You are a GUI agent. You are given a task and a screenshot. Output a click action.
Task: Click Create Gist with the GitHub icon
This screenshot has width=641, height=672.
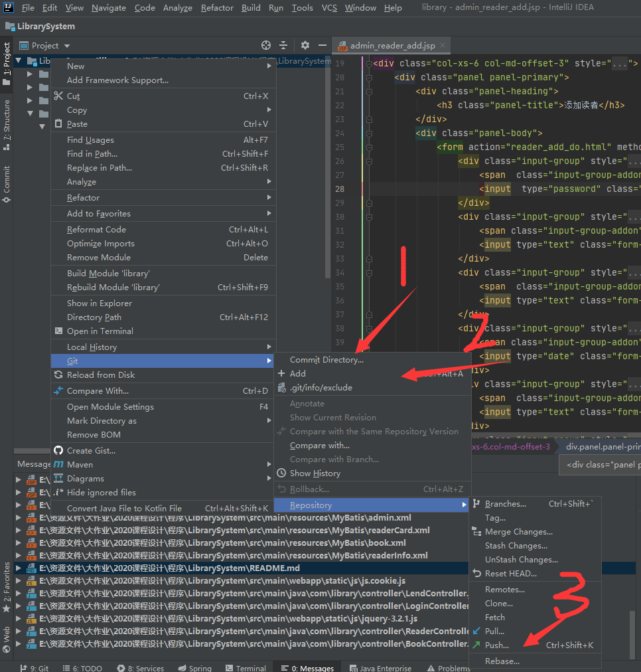point(163,450)
